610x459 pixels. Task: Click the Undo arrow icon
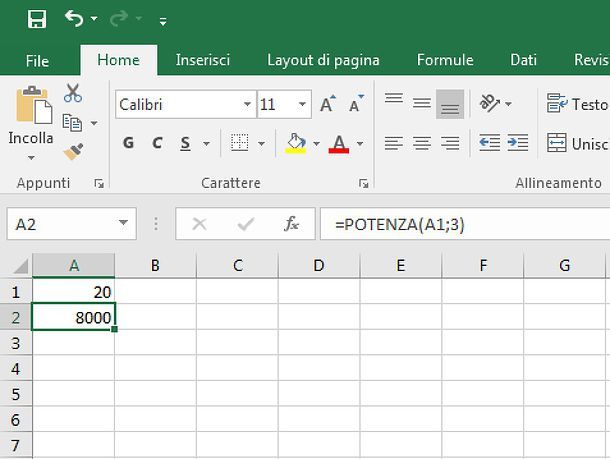(x=74, y=19)
